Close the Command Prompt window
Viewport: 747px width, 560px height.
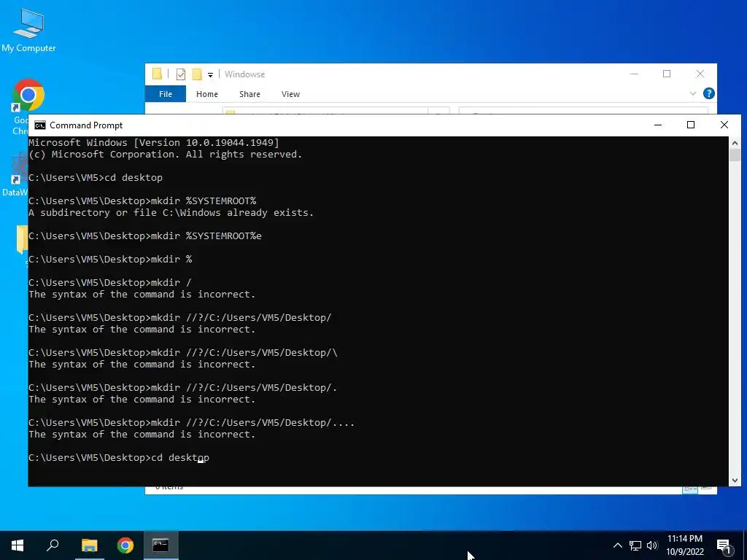click(x=724, y=125)
